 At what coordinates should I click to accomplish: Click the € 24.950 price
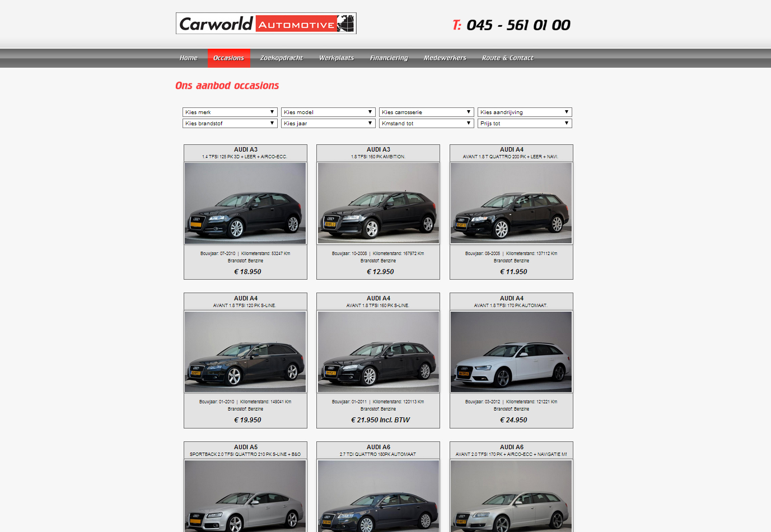pyautogui.click(x=513, y=420)
